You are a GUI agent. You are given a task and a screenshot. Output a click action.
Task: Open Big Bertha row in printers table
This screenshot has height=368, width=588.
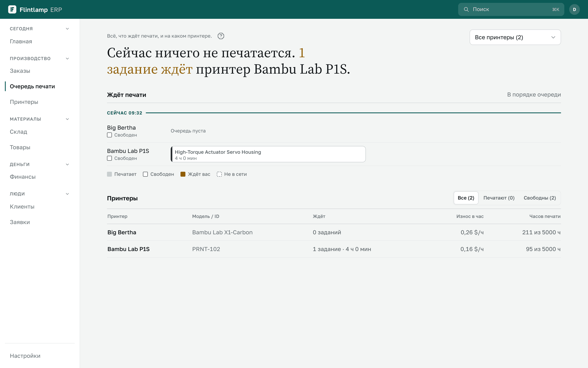pos(334,232)
